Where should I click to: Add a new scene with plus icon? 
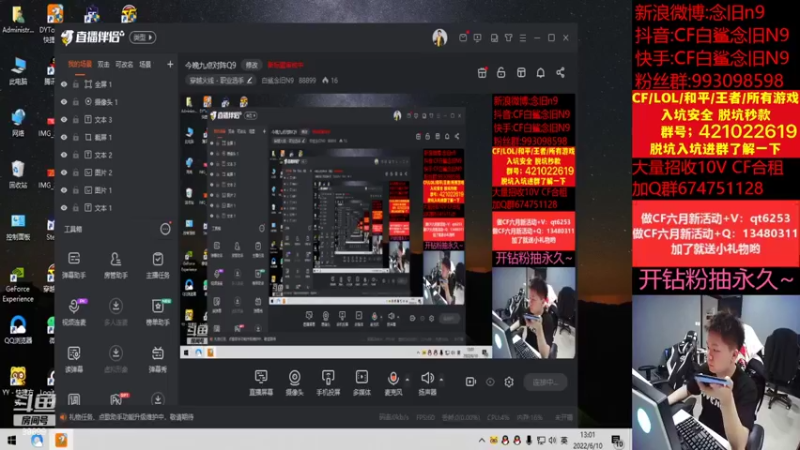[x=170, y=64]
